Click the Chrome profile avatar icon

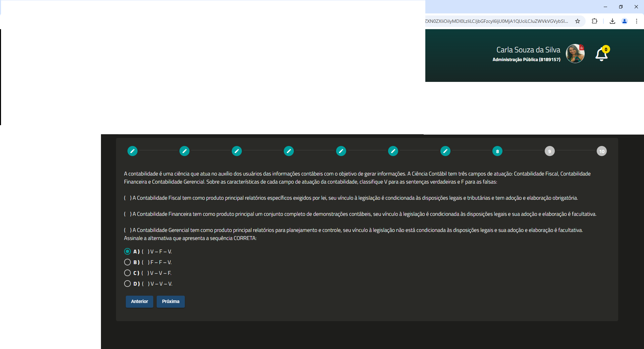[x=625, y=21]
